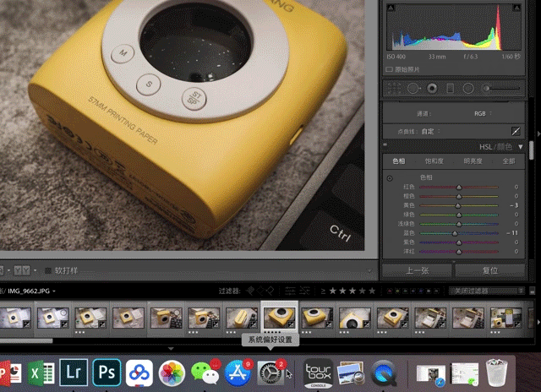Adjust the 黄色 hue slider

[x=458, y=205]
